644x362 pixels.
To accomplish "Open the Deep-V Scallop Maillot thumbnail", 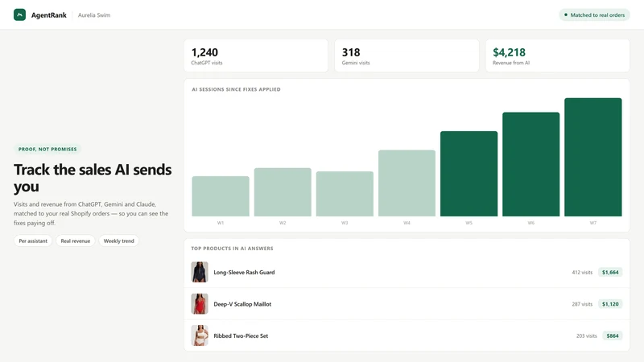I will click(200, 304).
